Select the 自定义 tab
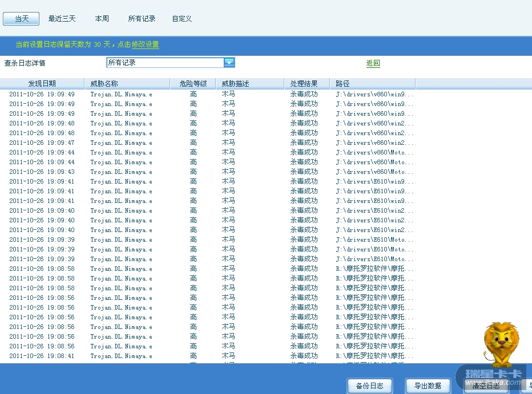 pos(182,19)
